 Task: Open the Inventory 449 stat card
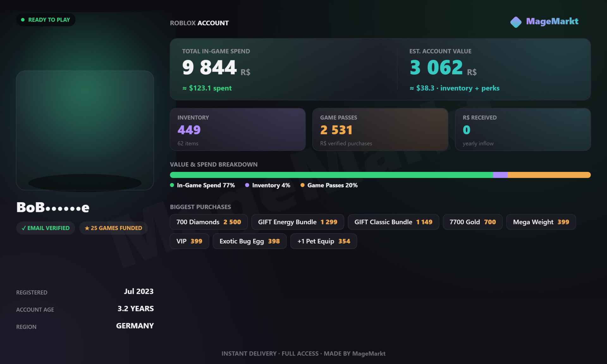pos(238,130)
